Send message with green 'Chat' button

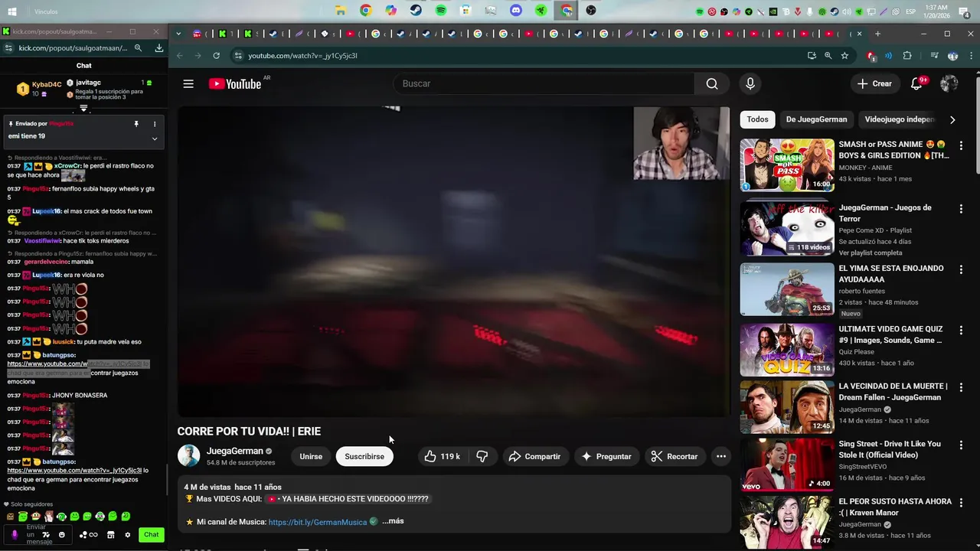[x=152, y=535]
